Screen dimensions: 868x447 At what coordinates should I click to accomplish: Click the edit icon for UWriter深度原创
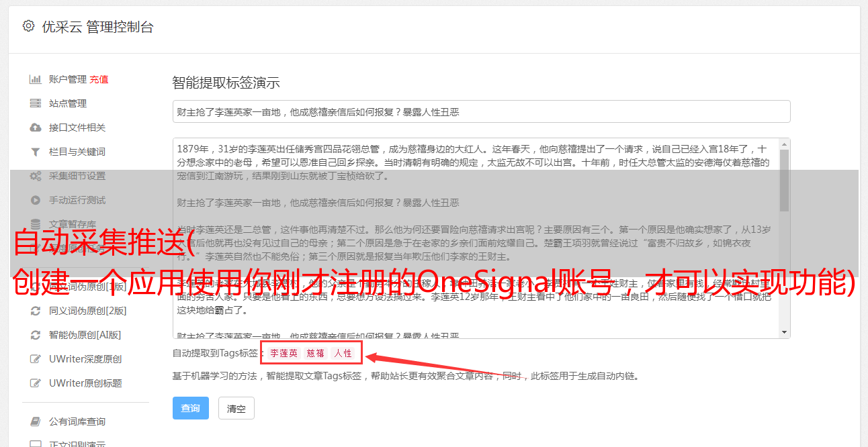click(x=36, y=359)
